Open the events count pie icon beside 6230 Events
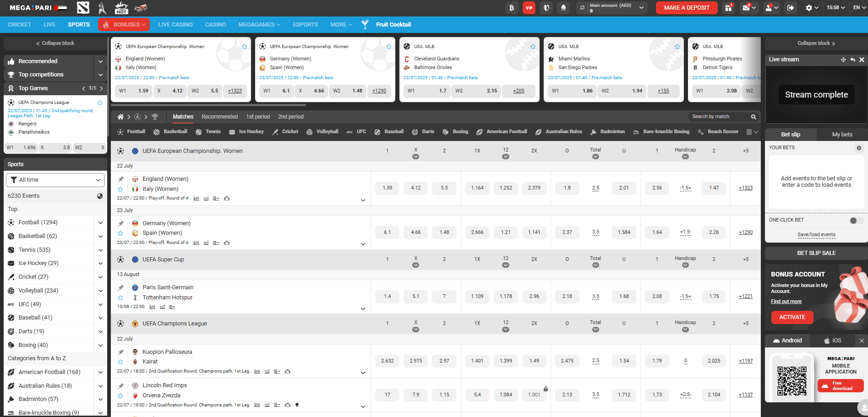Image resolution: width=868 pixels, height=417 pixels. point(100,196)
